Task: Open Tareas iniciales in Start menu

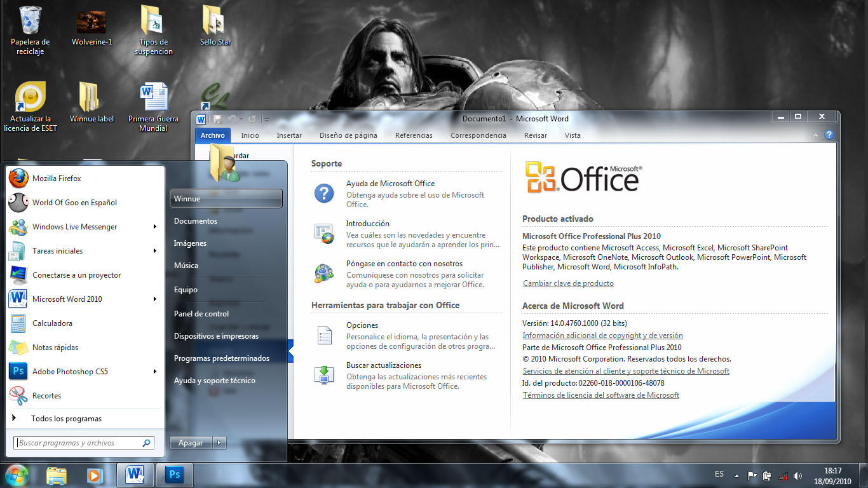Action: click(85, 251)
